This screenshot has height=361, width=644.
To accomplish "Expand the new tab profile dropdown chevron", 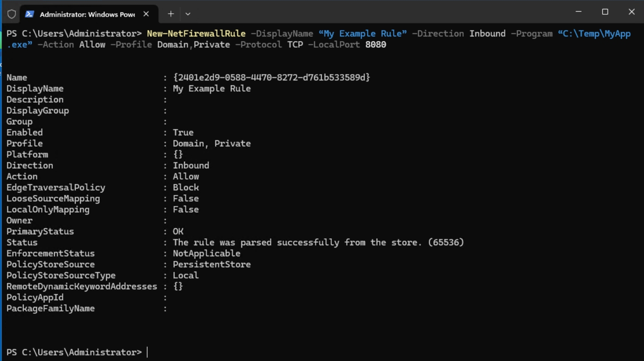I will pos(188,14).
